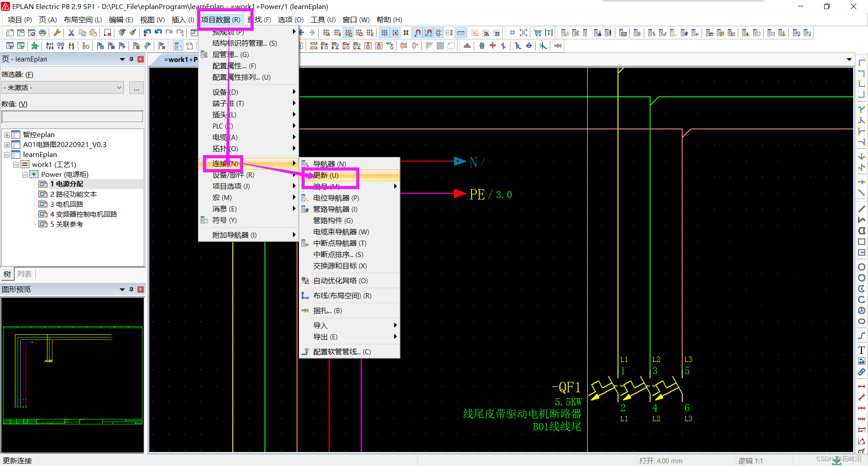The width and height of the screenshot is (868, 466).
Task: Open 导航器 (N) submenu entry
Action: tap(349, 164)
